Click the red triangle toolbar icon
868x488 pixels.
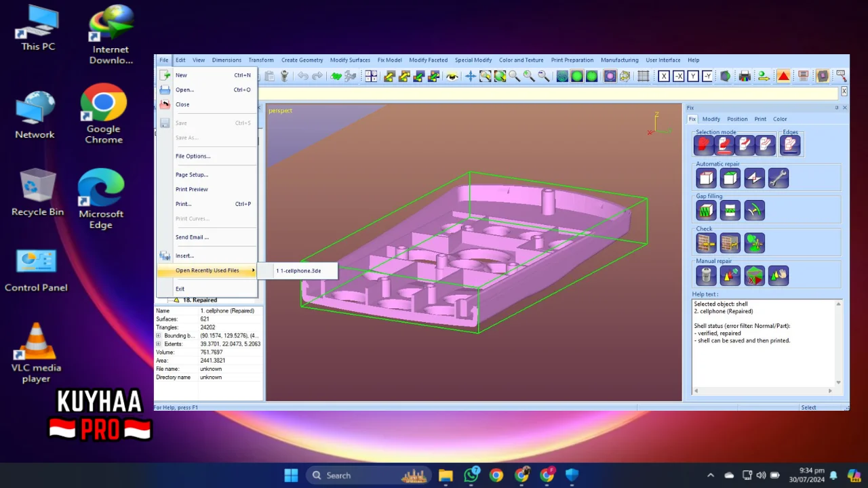(783, 77)
